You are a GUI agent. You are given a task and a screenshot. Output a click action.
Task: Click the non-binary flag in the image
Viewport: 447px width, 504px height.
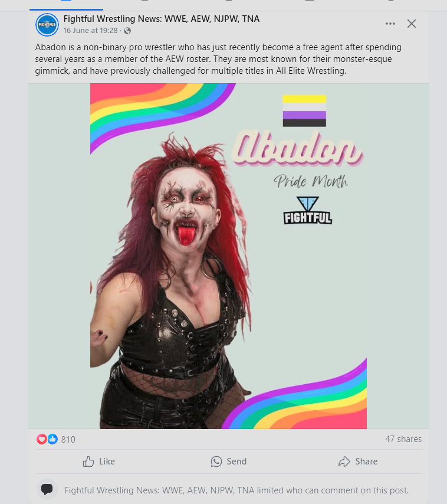point(304,110)
